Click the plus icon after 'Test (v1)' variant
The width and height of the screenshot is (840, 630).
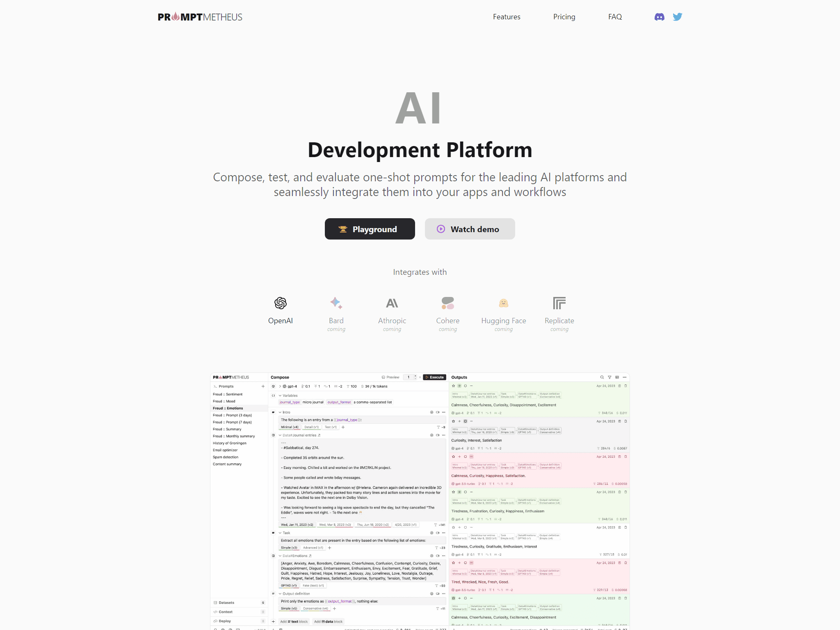coord(343,427)
